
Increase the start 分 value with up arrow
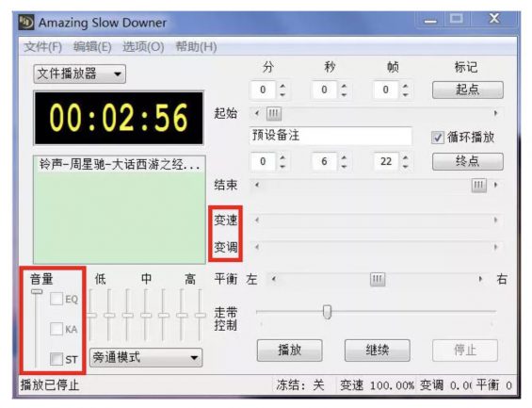[282, 86]
